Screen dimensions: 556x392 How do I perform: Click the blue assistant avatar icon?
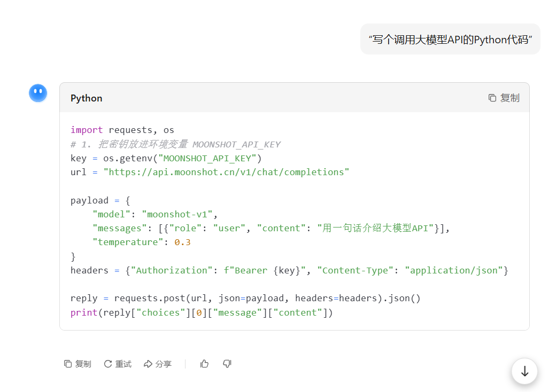pos(38,93)
